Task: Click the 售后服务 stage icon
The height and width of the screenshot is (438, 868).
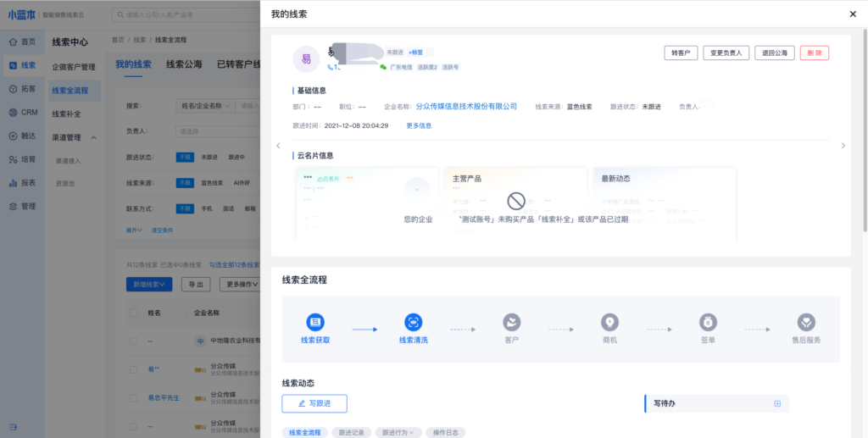Action: click(x=806, y=322)
